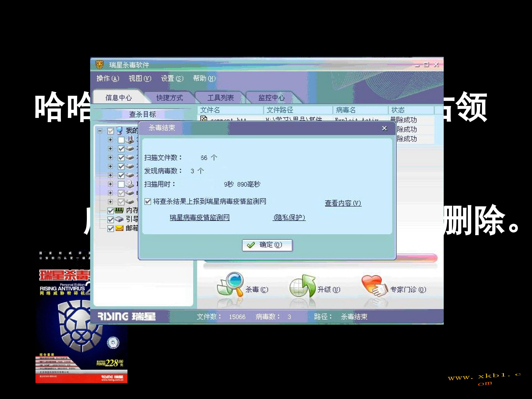Collapse the 我的电脑 tree root node
The image size is (532, 399).
tap(100, 131)
